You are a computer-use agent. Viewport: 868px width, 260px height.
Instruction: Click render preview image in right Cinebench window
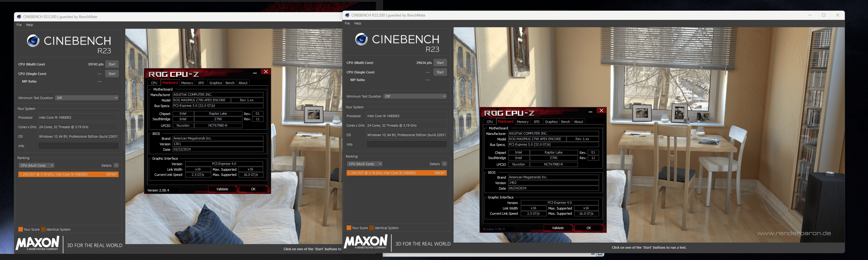coord(648,135)
